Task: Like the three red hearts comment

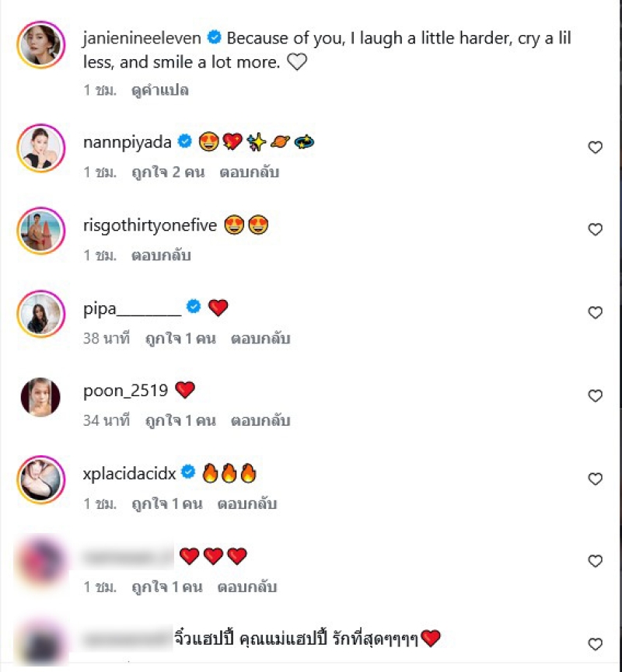Action: (595, 562)
